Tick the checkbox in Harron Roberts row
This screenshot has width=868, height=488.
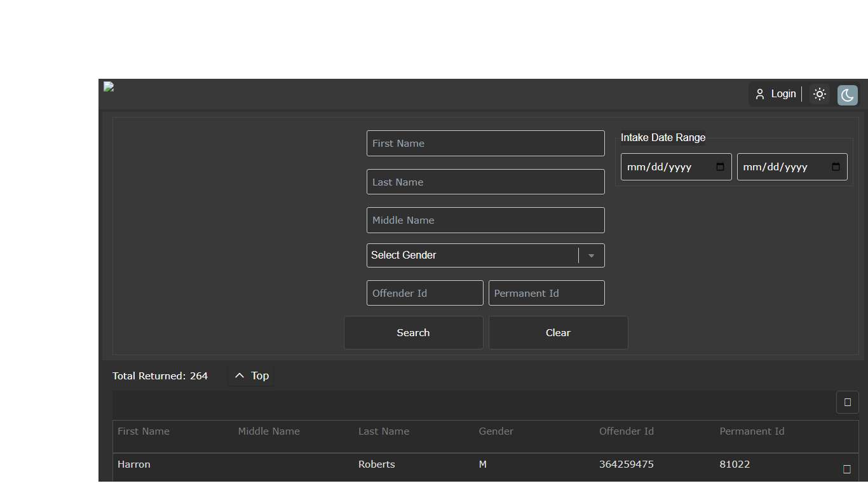pyautogui.click(x=846, y=469)
